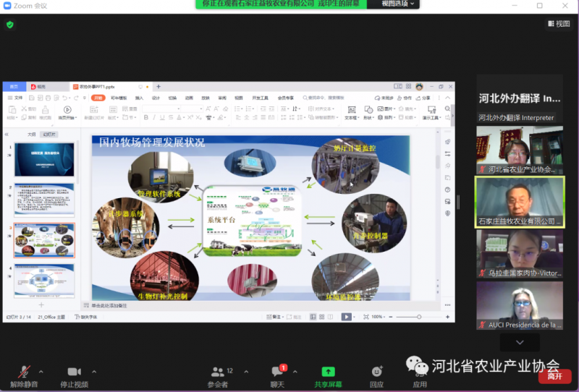
Task: Switch to the 大纲 outline tab
Action: [x=32, y=135]
